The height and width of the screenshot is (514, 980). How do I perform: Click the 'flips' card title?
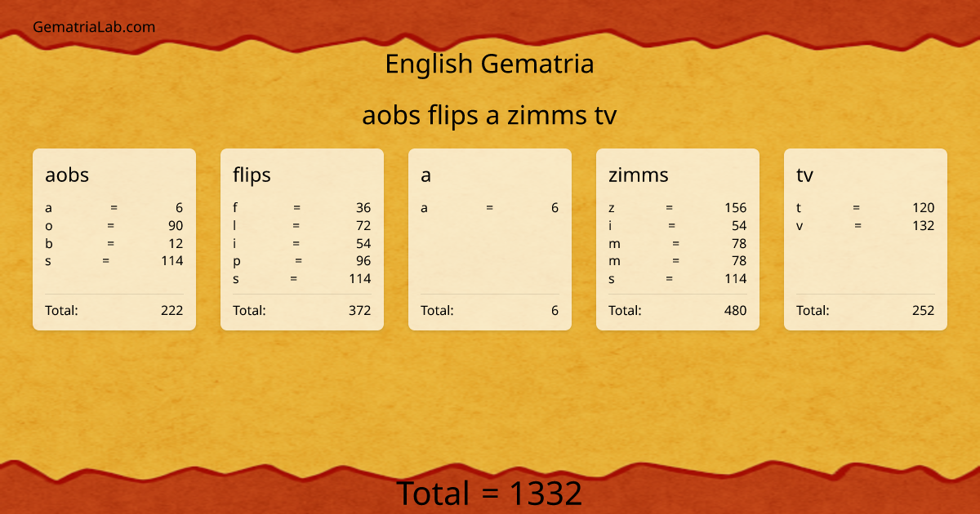click(252, 175)
